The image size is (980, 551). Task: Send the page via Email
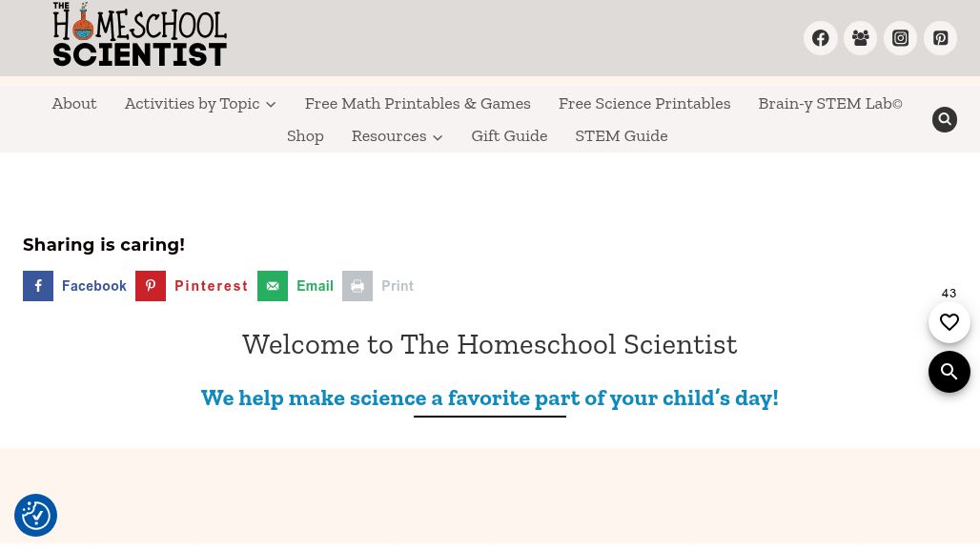coord(296,286)
